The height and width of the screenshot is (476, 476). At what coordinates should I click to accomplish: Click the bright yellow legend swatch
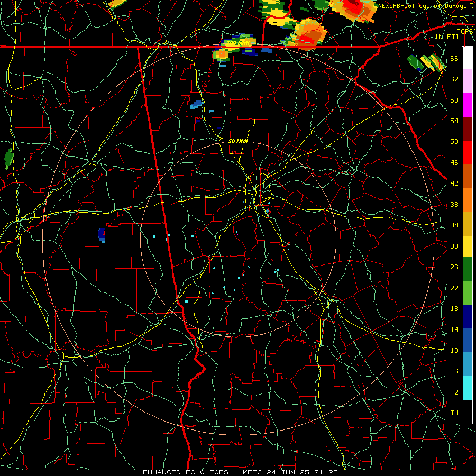tap(467, 246)
